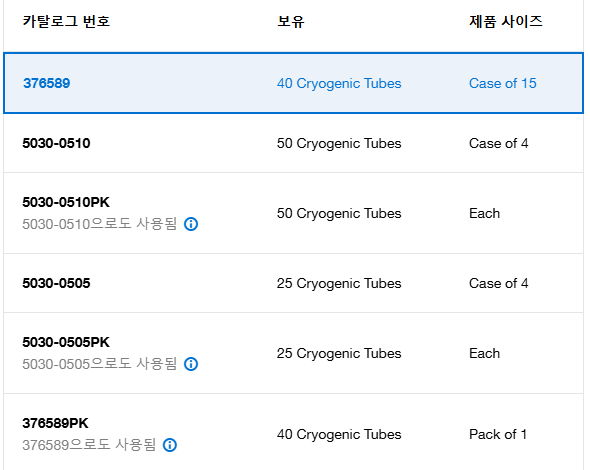Open info icon beside 5030-0510으로도 사용됨
This screenshot has height=470, width=590.
(x=191, y=224)
